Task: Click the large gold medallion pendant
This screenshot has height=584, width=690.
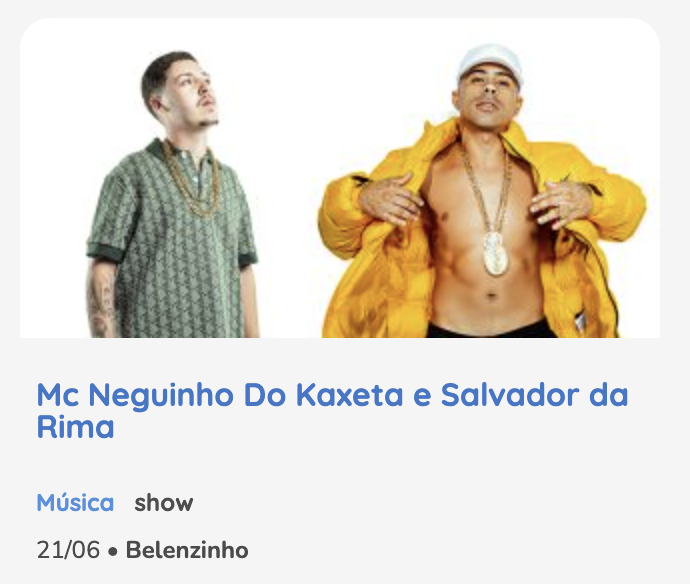Action: (495, 254)
